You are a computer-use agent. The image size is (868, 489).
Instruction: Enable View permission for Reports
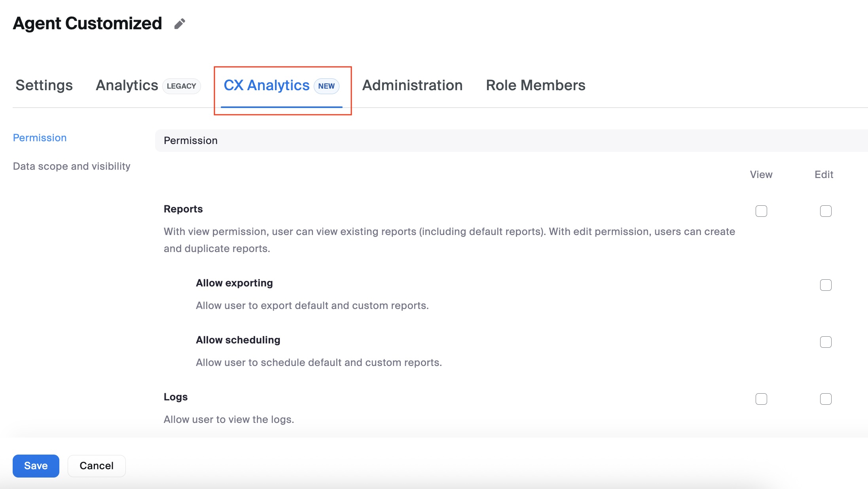coord(760,211)
